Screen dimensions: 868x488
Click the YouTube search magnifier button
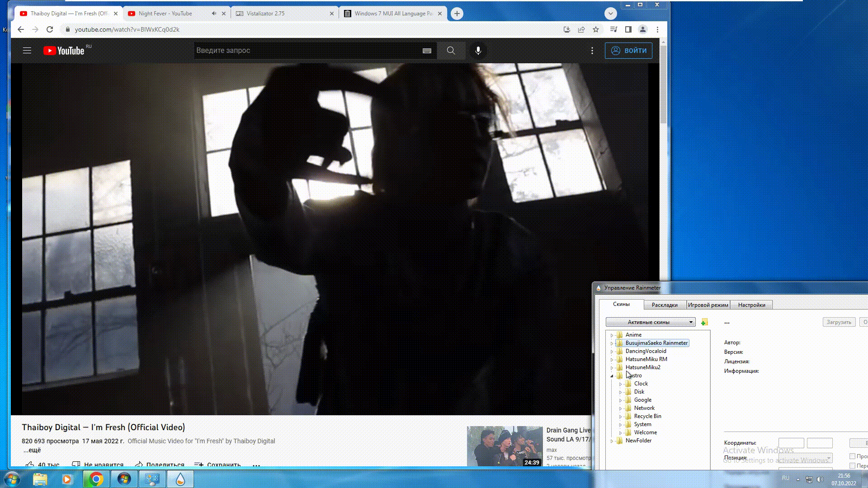click(x=451, y=51)
